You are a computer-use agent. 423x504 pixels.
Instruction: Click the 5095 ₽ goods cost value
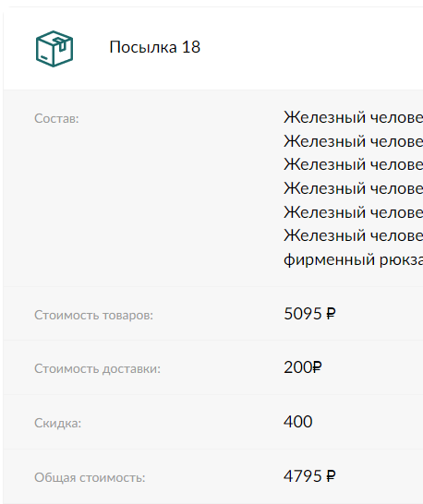click(309, 314)
